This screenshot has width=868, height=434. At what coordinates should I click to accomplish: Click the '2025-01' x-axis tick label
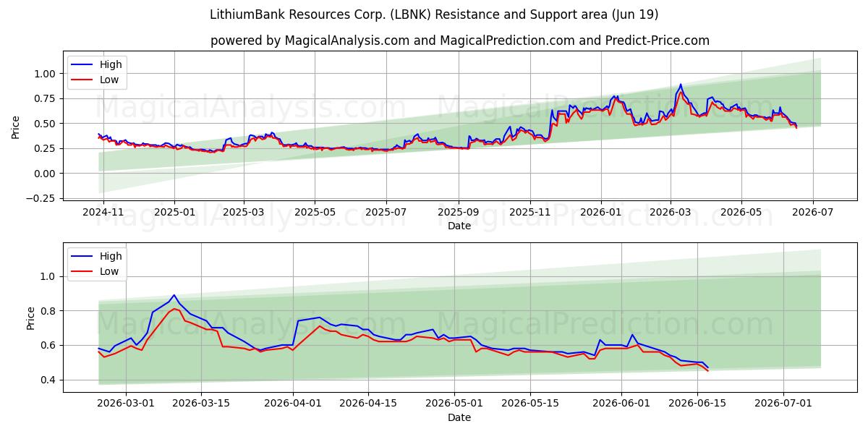(x=174, y=212)
